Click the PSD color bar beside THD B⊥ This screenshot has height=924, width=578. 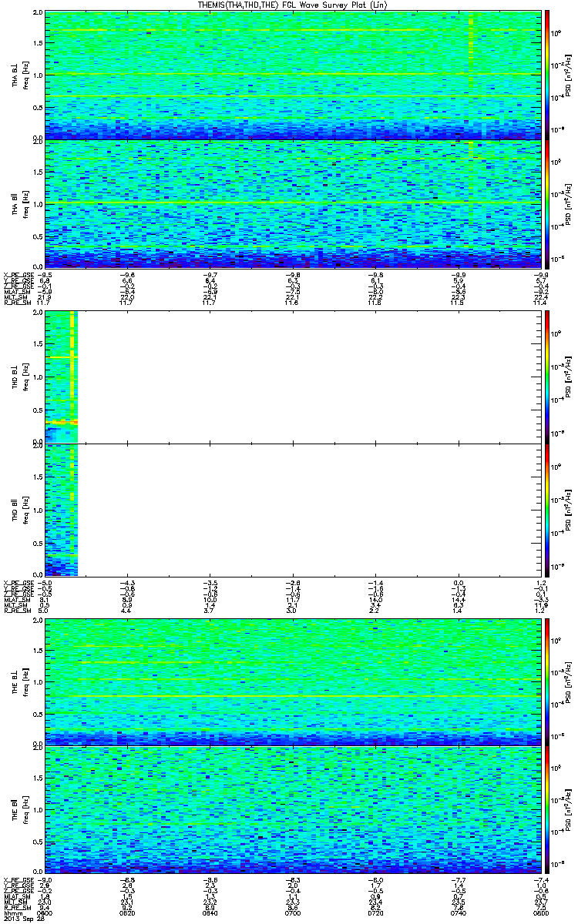point(547,377)
